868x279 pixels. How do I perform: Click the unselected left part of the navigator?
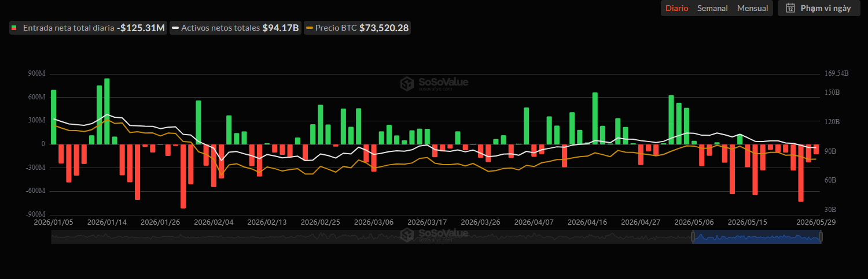(371, 237)
